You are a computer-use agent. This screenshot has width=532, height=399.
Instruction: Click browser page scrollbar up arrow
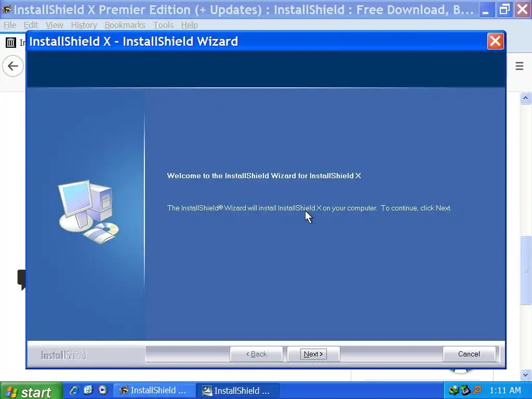point(526,98)
